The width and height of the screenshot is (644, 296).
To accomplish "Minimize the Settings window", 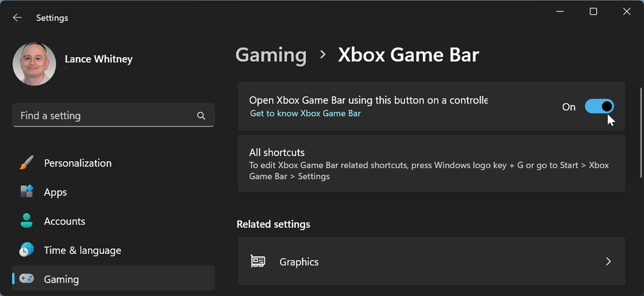I will pyautogui.click(x=560, y=11).
